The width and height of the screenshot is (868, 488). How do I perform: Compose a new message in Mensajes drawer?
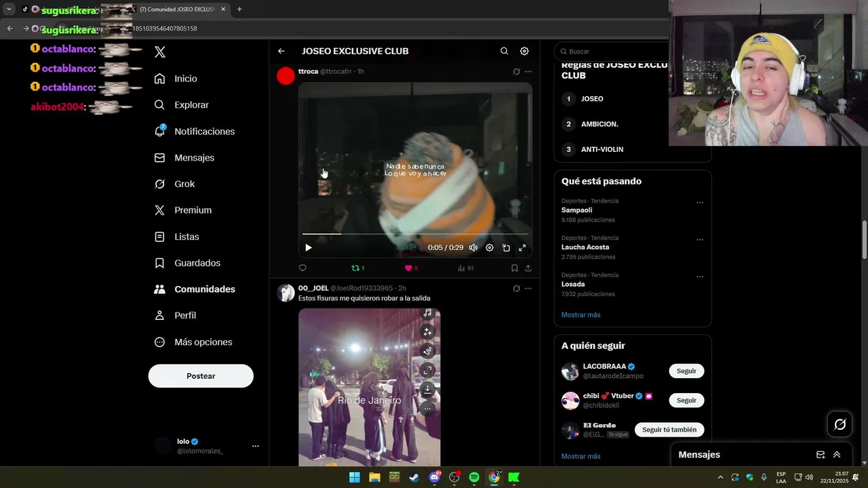click(x=821, y=455)
